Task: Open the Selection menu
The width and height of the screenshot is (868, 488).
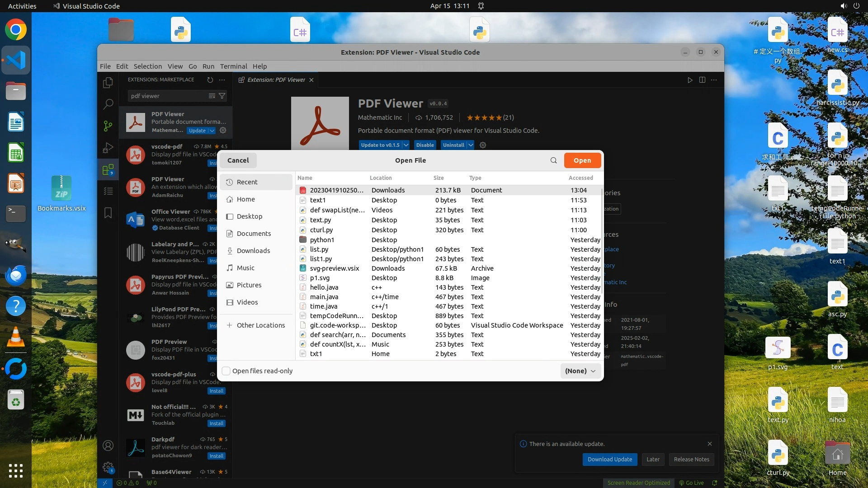Action: 147,66
